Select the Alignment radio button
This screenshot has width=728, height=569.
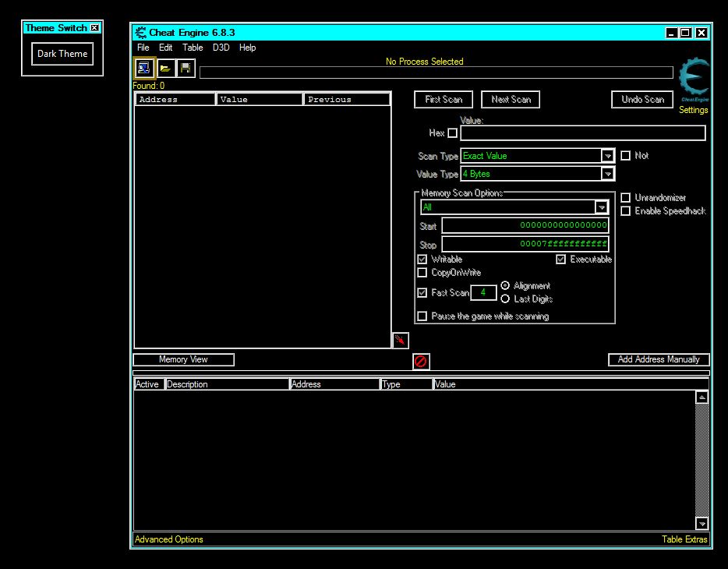pyautogui.click(x=505, y=285)
